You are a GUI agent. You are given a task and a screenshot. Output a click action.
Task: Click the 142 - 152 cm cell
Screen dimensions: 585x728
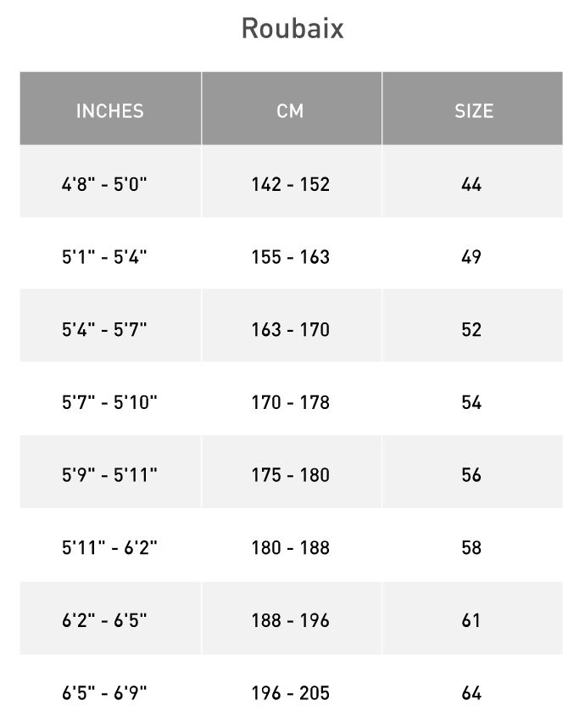coord(290,184)
